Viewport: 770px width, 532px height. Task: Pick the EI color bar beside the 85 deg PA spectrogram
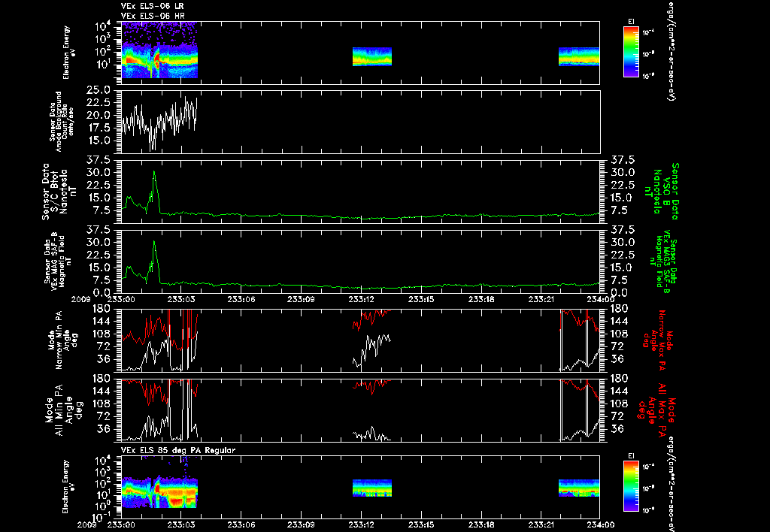[x=631, y=486]
